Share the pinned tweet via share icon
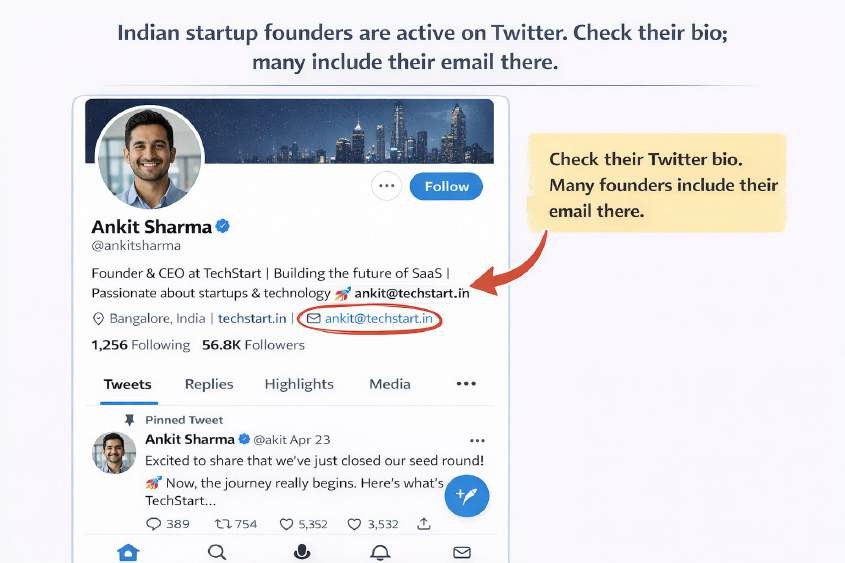 coord(424,524)
